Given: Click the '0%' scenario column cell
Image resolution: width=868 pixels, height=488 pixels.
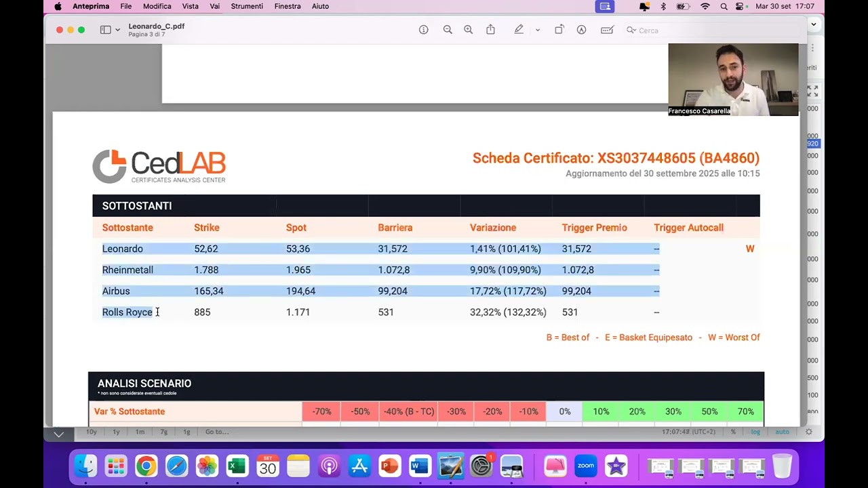Looking at the screenshot, I should tap(565, 411).
